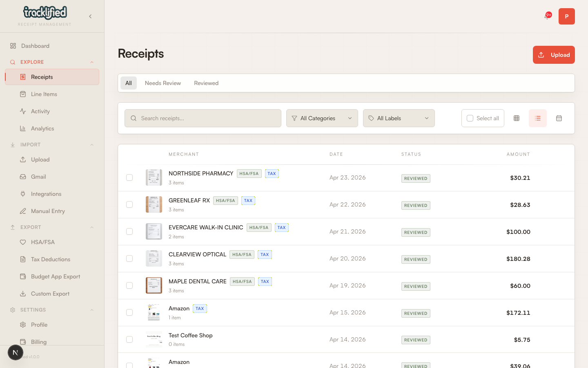Image resolution: width=588 pixels, height=368 pixels.
Task: Open Budget App Export
Action: (52, 276)
